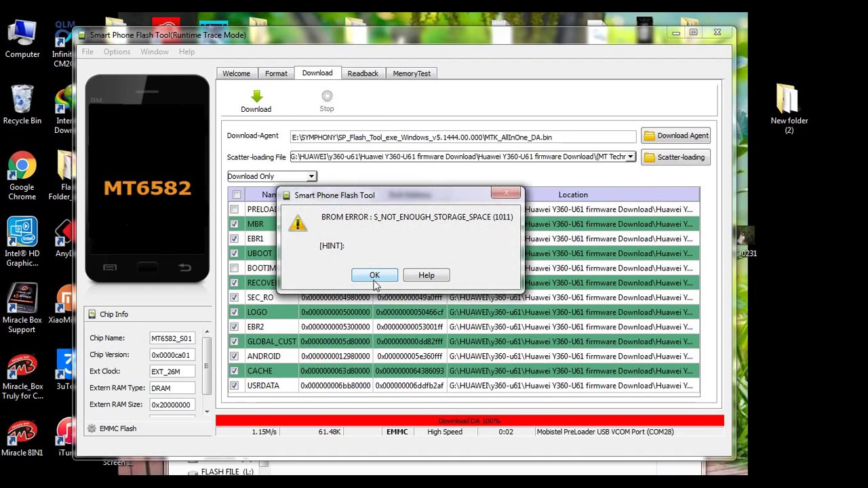Toggle the select-all checkbox in table header
The height and width of the screenshot is (488, 868).
[236, 195]
